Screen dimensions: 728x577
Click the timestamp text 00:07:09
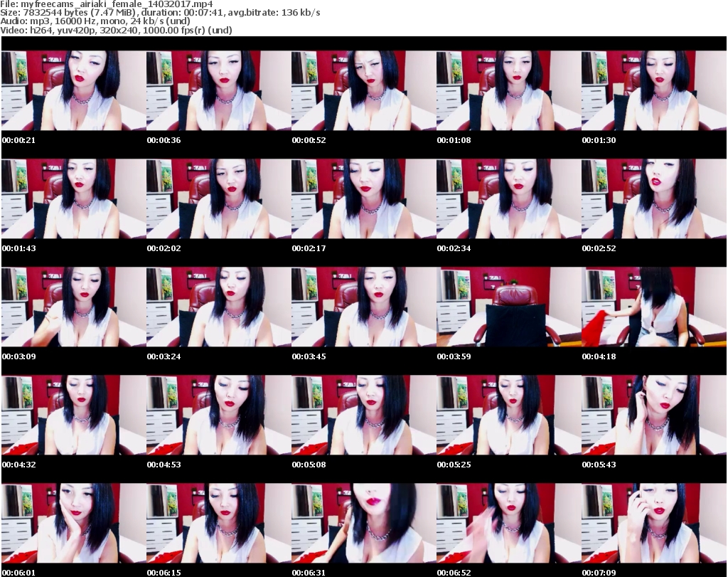(x=599, y=573)
